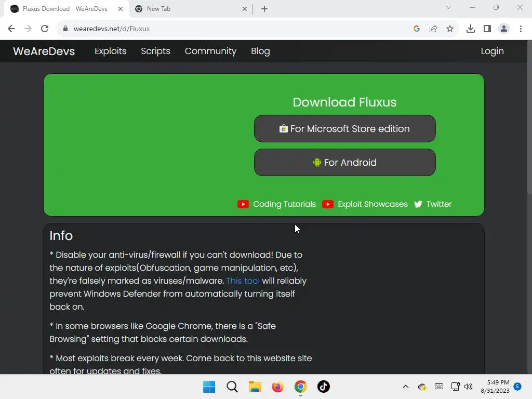This screenshot has width=532, height=399.
Task: Click the 'Info' section heading
Action: click(61, 235)
